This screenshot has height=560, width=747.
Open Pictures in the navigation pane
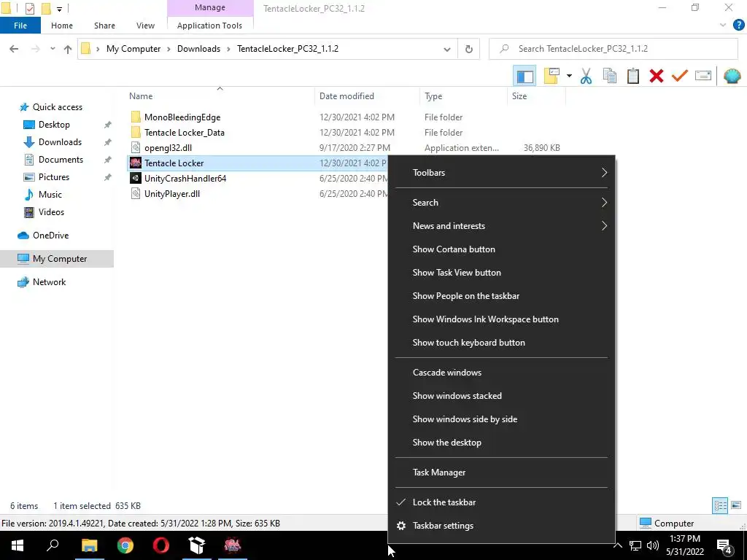point(54,177)
